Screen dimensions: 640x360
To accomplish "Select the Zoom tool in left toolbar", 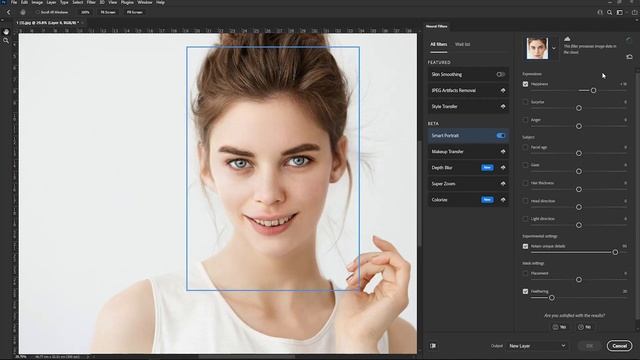I will point(6,41).
